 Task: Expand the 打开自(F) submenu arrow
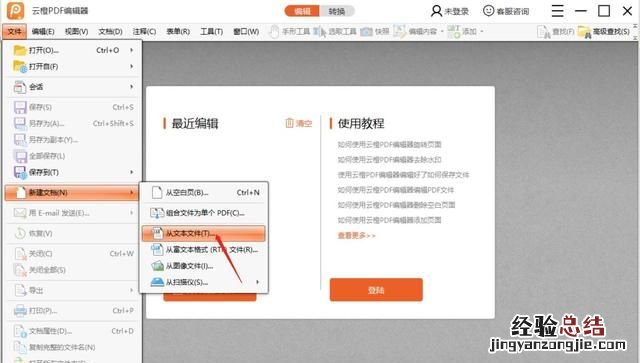click(x=132, y=66)
